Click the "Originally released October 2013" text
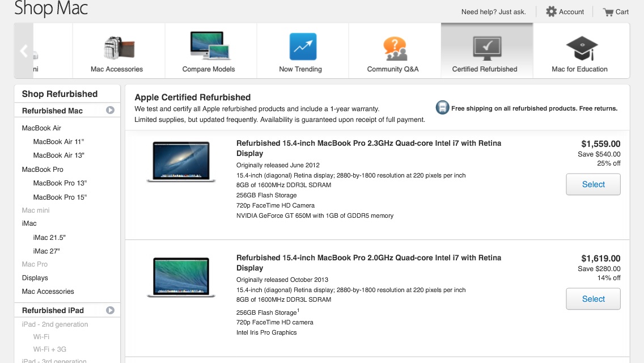The width and height of the screenshot is (644, 363). click(282, 280)
